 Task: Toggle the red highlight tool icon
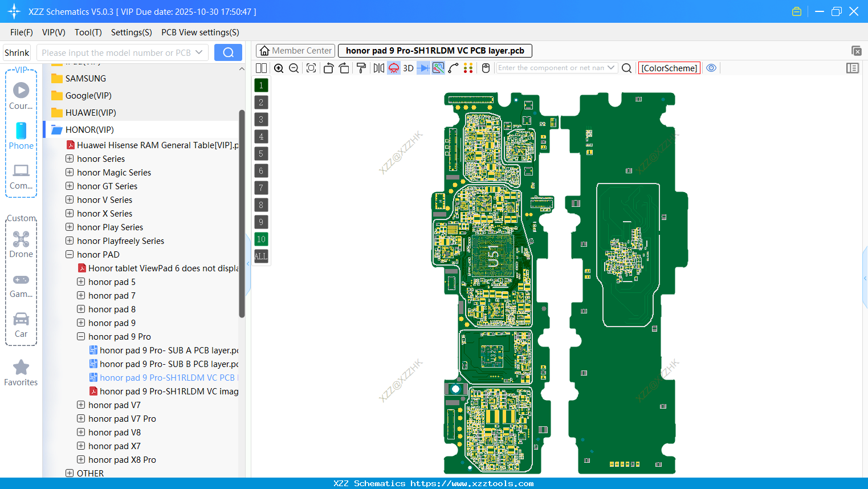394,68
